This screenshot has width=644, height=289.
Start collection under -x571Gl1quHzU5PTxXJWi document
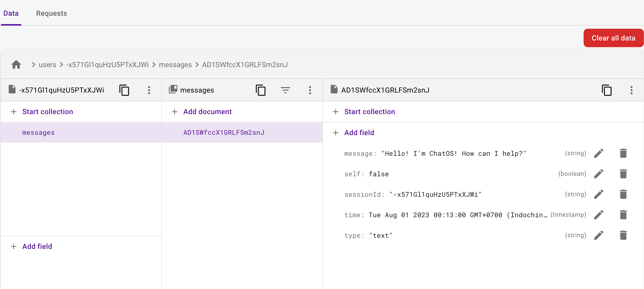pos(48,112)
